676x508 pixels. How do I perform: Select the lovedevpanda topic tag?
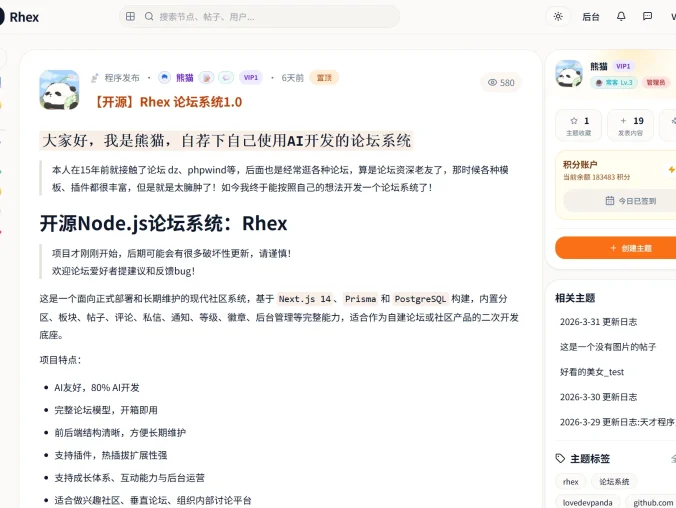pos(587,502)
